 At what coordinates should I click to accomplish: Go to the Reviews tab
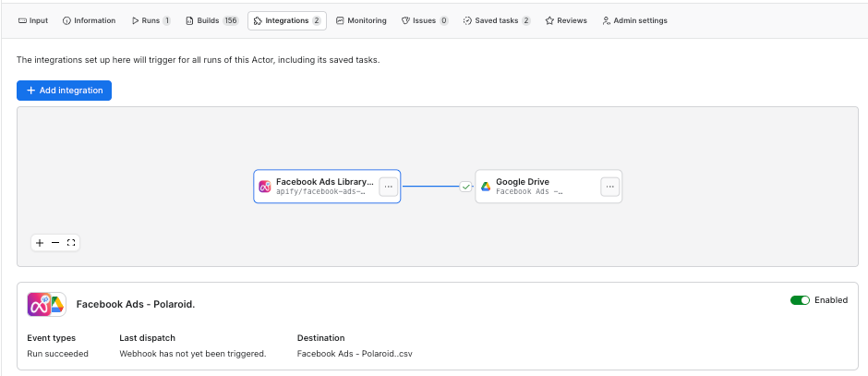click(566, 20)
